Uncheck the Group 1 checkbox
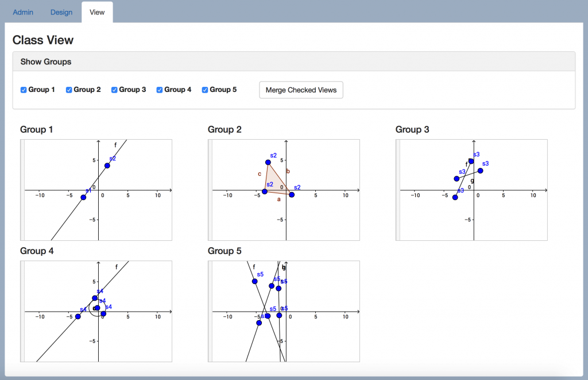This screenshot has width=588, height=380. click(23, 90)
